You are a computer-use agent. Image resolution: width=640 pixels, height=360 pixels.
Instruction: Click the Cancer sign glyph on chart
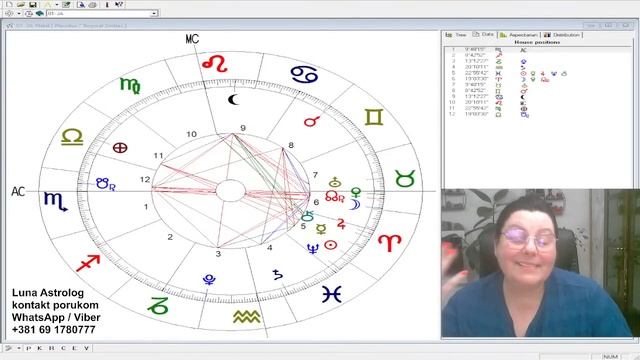[x=304, y=74]
